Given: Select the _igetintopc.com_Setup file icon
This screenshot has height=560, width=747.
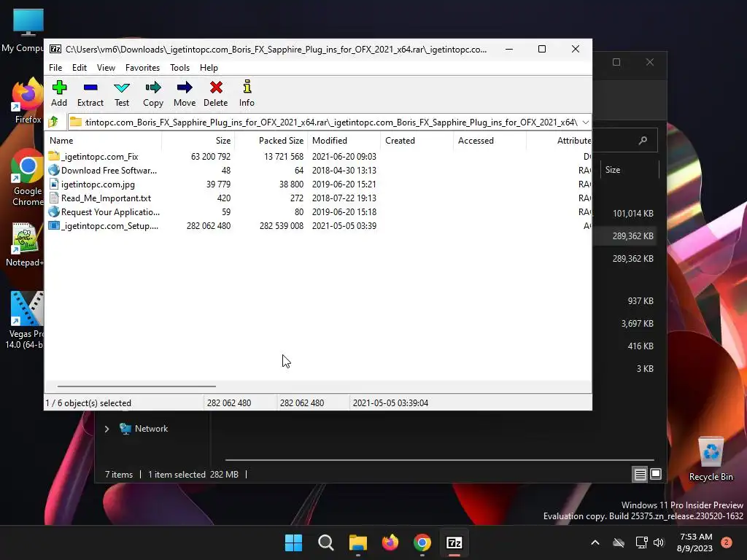Looking at the screenshot, I should tap(54, 225).
